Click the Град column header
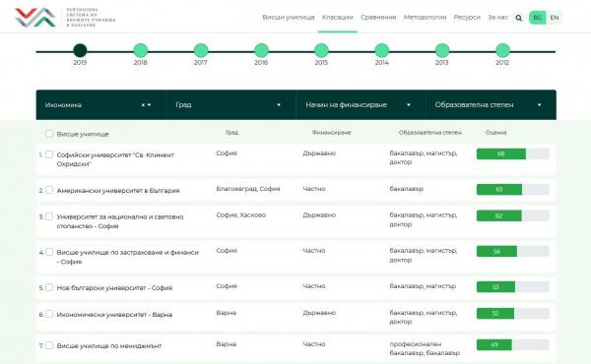The width and height of the screenshot is (591, 364). point(231,133)
